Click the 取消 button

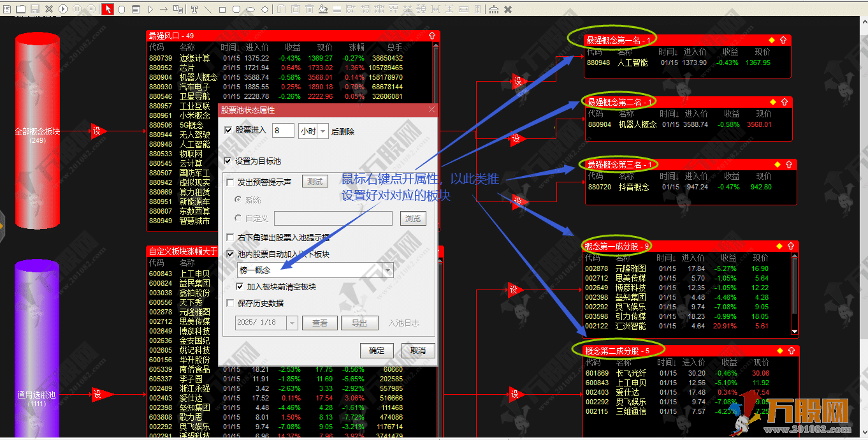pos(417,350)
